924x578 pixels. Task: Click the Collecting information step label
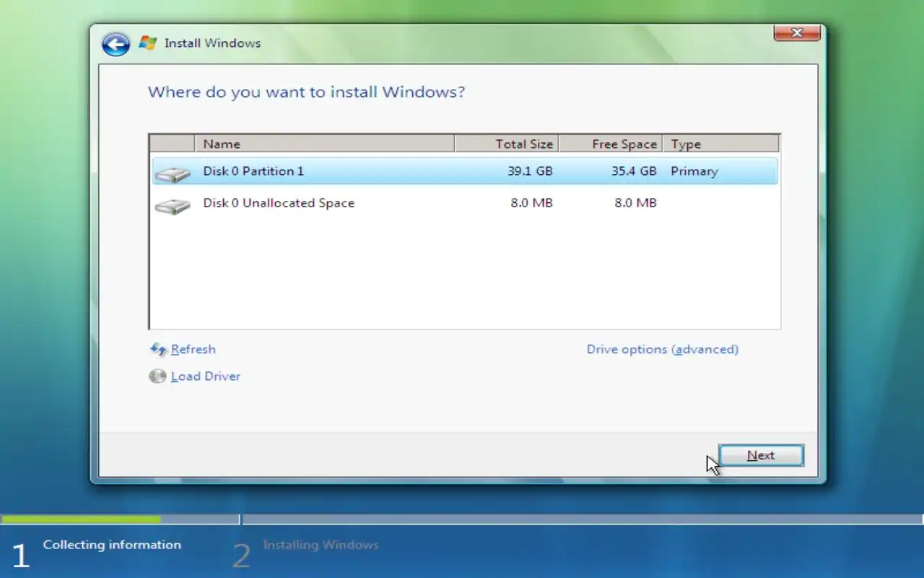pyautogui.click(x=112, y=545)
